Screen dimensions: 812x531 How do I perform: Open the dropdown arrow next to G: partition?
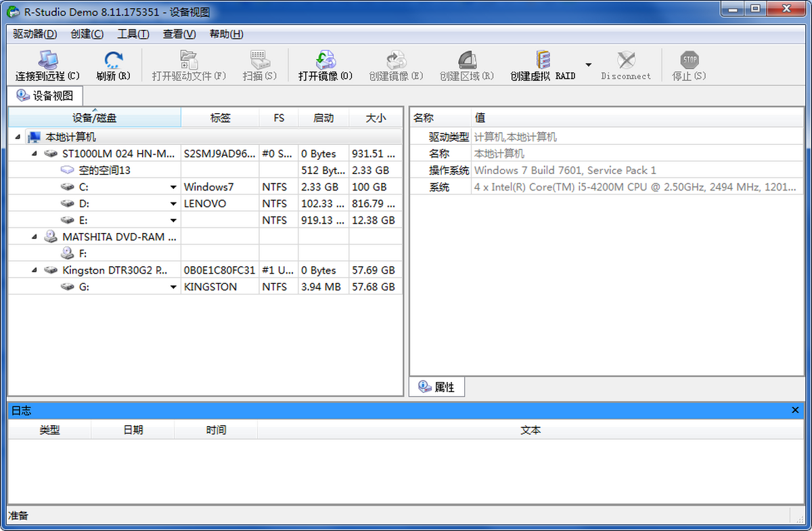click(x=173, y=287)
